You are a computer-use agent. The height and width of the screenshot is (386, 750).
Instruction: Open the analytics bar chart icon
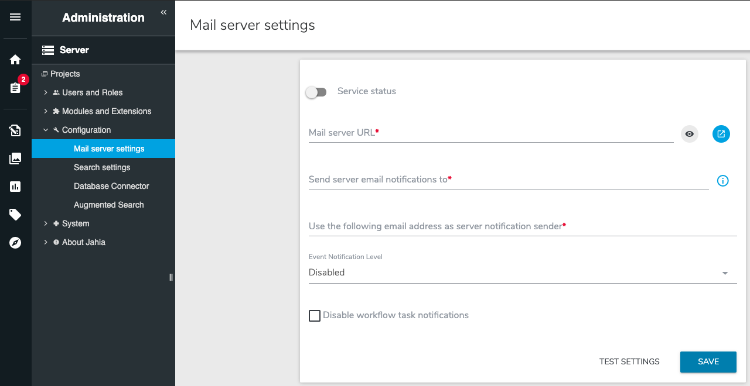(15, 187)
